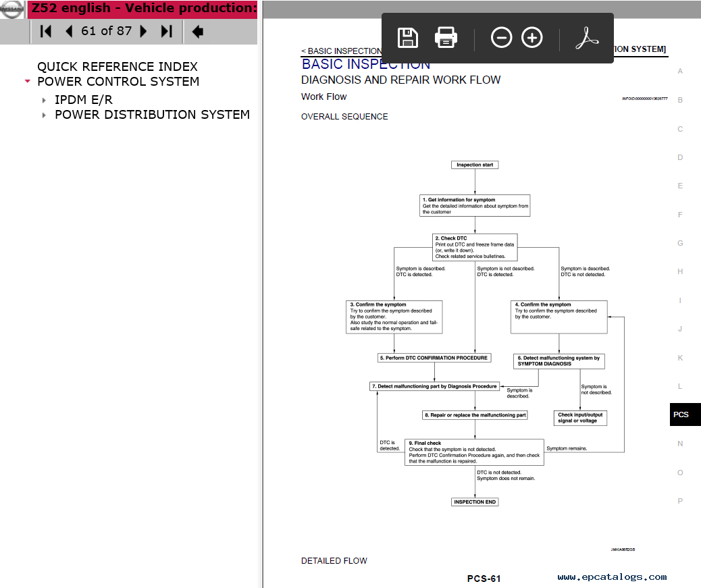Click 6. Detect malfunctioning system box
The height and width of the screenshot is (588, 701).
(559, 361)
